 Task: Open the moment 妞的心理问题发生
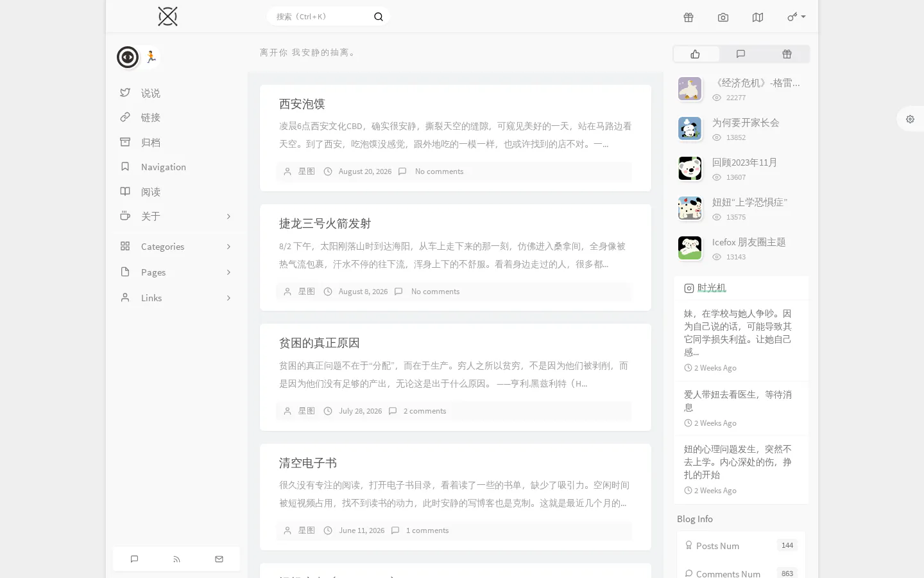pos(738,462)
